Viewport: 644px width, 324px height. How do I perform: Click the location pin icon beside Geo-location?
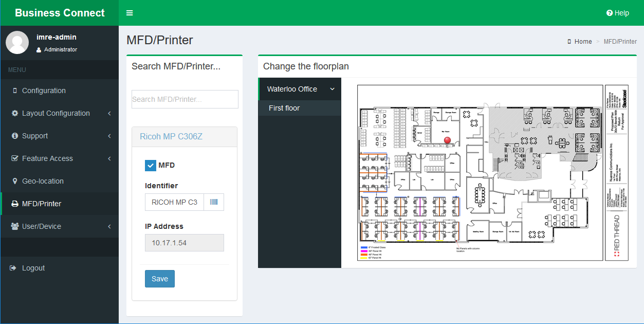(15, 181)
